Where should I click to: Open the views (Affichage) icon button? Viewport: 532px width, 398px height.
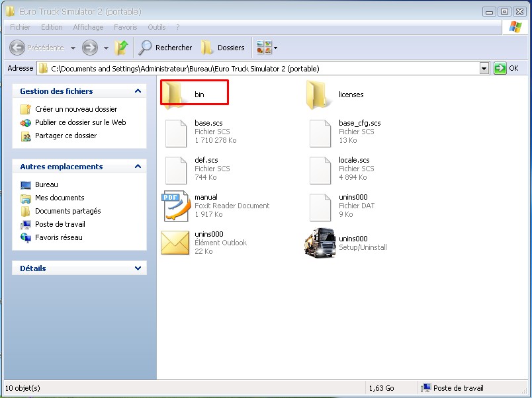[x=264, y=48]
